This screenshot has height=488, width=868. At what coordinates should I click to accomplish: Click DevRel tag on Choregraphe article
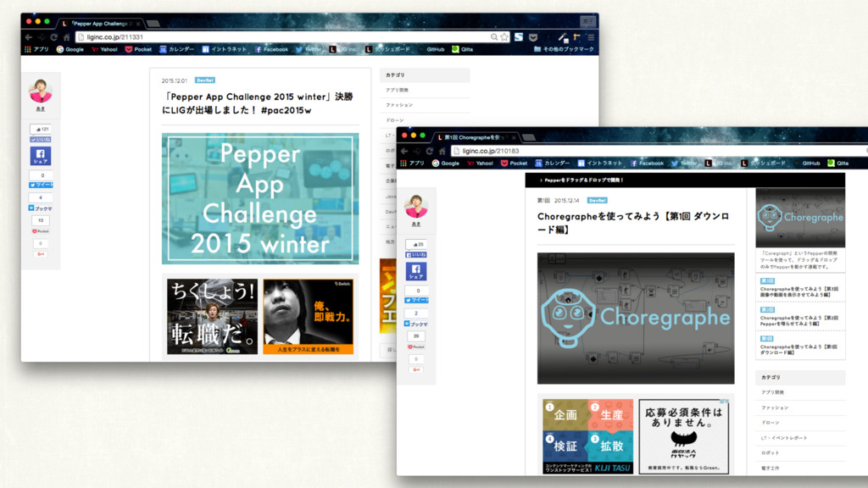pos(598,200)
